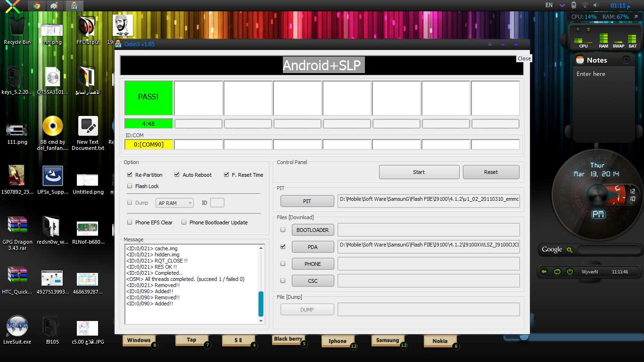Enable Phone Bootloader Update checkbox
Viewport: 644px width, 362px height.
[x=184, y=222]
